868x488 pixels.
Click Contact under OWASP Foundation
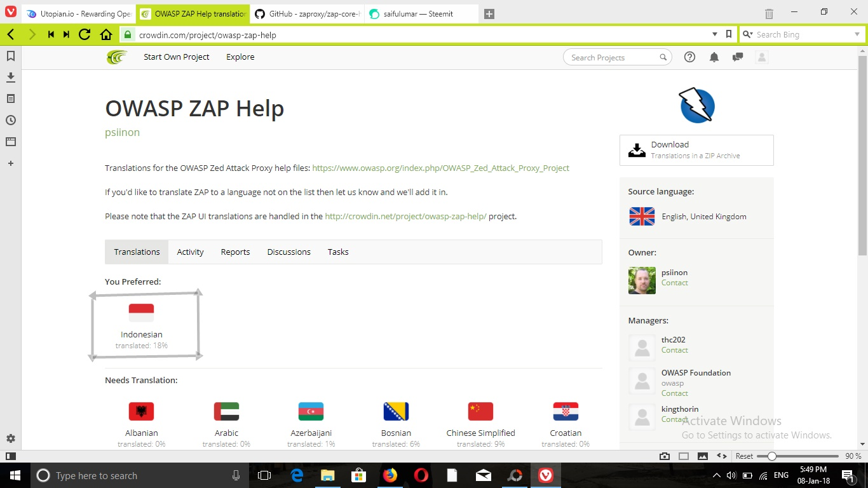674,393
